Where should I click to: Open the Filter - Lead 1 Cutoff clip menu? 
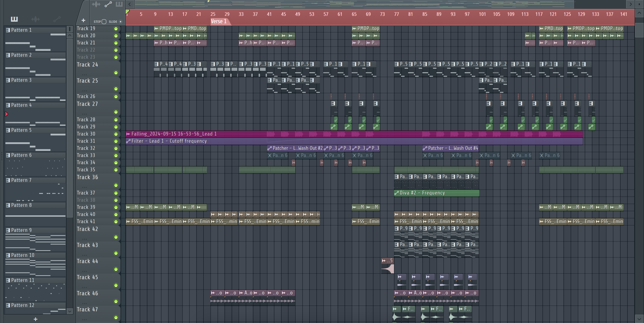[128, 141]
